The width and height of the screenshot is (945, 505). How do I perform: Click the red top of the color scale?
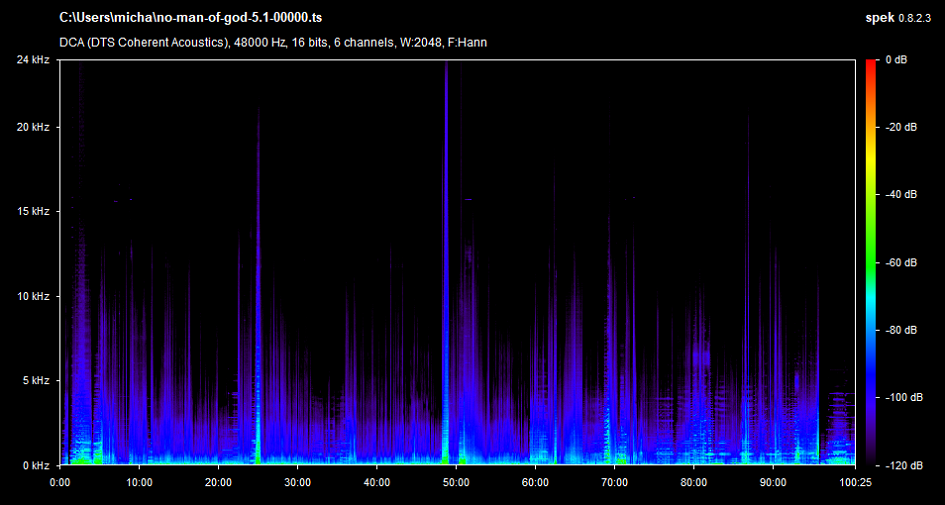872,64
